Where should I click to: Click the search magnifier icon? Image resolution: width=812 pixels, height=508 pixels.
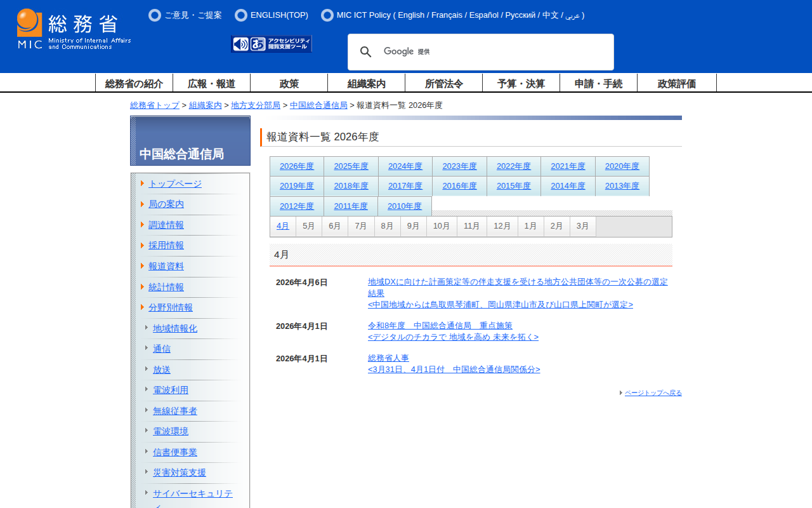pyautogui.click(x=366, y=52)
